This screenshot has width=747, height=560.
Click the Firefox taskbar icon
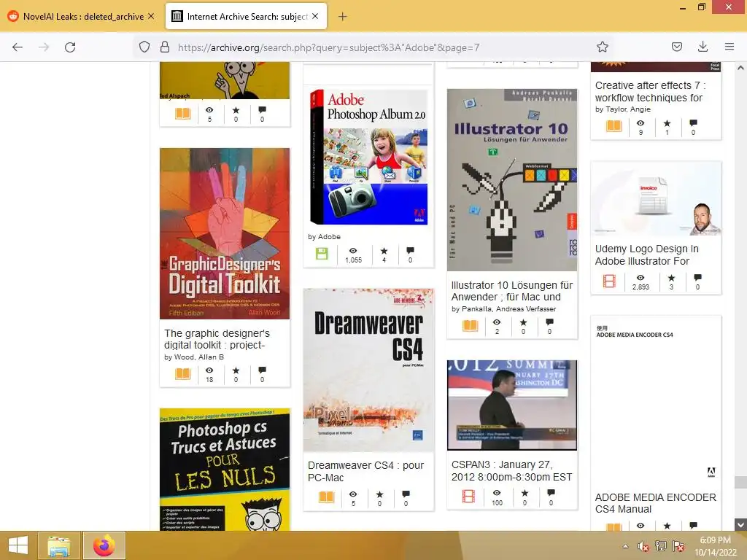[104, 545]
